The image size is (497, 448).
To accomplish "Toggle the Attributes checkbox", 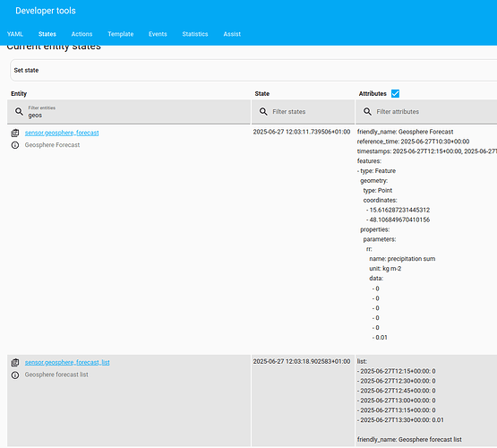I will pyautogui.click(x=395, y=93).
